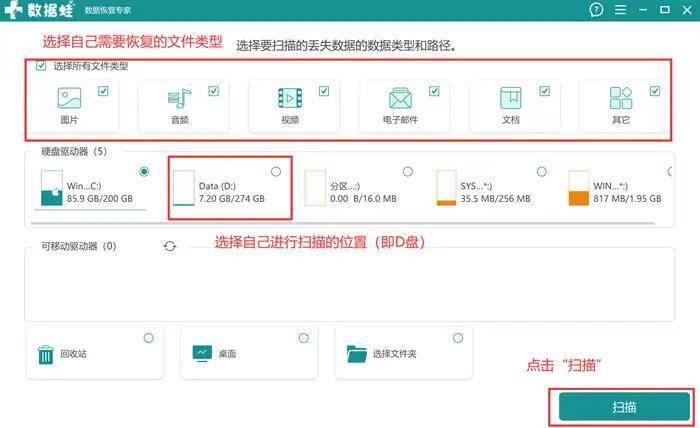This screenshot has width=700, height=428.
Task: Click the Win C: drive icon
Action: click(x=51, y=188)
